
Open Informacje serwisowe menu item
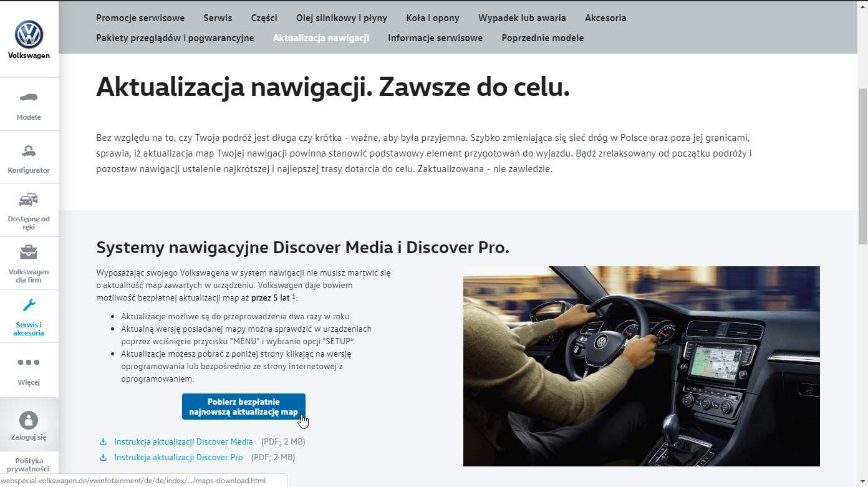(435, 38)
